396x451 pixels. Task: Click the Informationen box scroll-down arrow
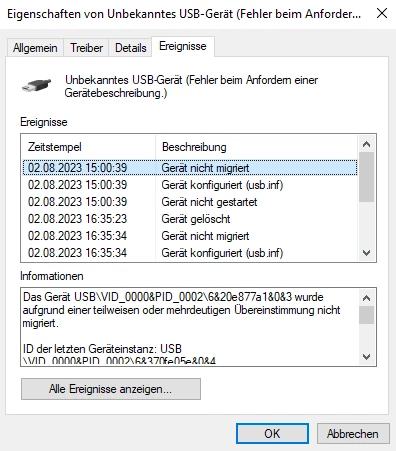[x=367, y=357]
